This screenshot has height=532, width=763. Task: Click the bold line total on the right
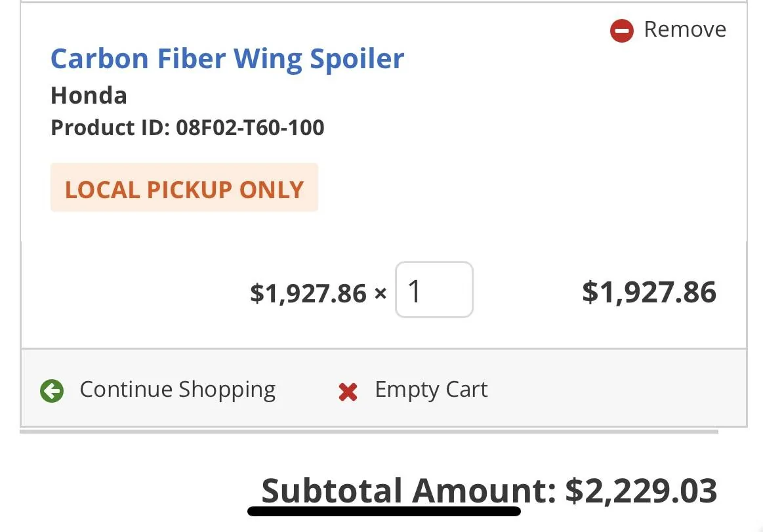(649, 292)
